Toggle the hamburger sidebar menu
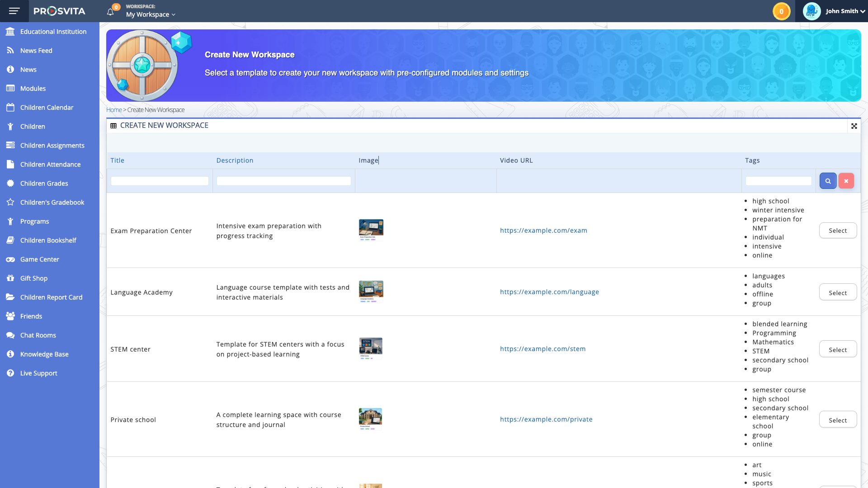868x488 pixels. (14, 11)
